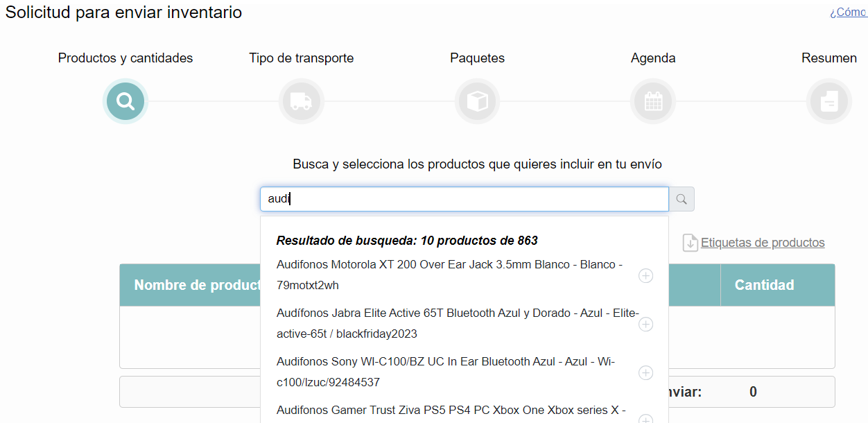Click the Solicitud para enviar inventario heading
868x423 pixels.
[124, 12]
